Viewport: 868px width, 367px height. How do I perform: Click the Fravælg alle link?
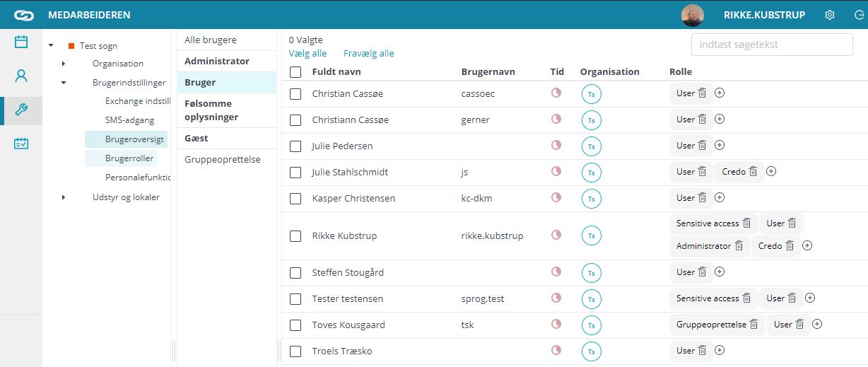pos(369,53)
